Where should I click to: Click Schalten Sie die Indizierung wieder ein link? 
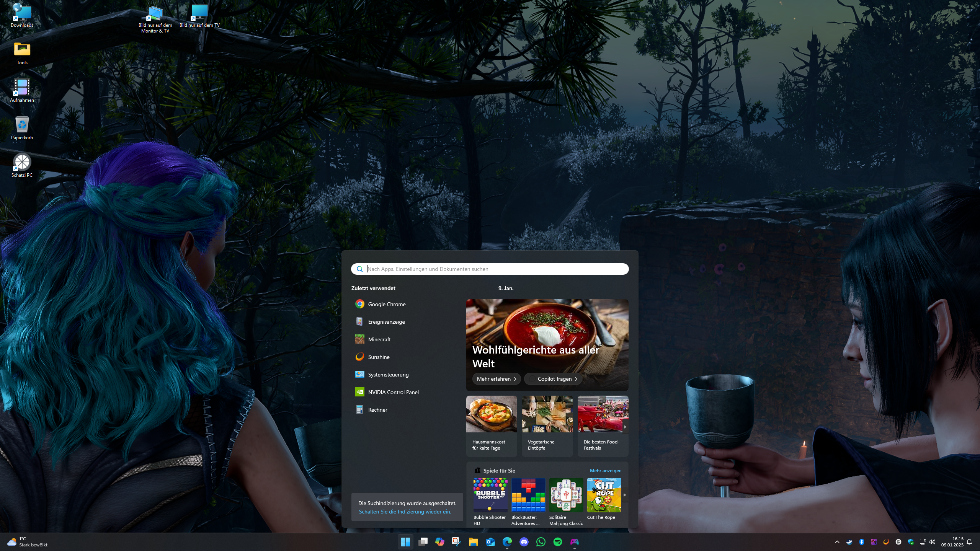405,512
